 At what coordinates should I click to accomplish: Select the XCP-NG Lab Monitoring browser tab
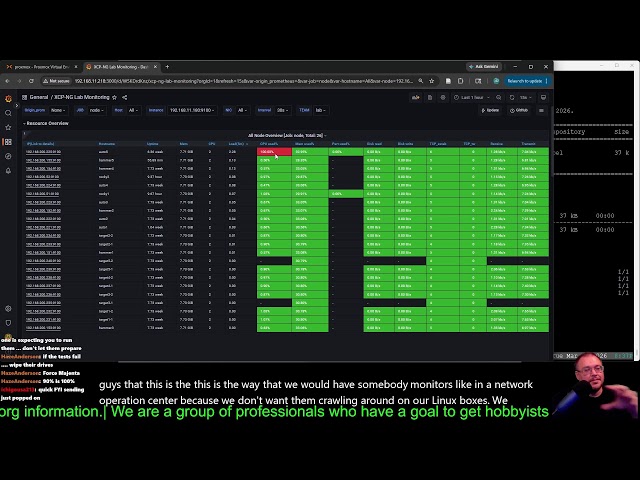pyautogui.click(x=120, y=67)
